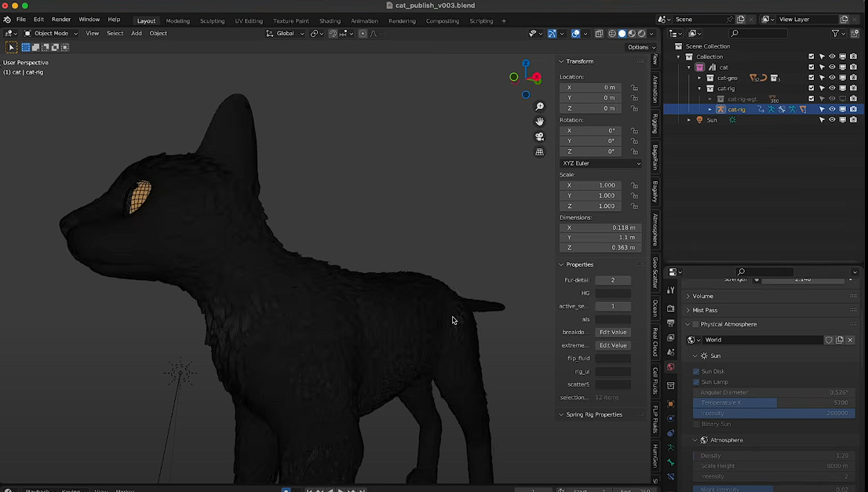This screenshot has width=868, height=492.
Task: Switch orthographic/perspective grid icon in viewport
Action: point(539,151)
